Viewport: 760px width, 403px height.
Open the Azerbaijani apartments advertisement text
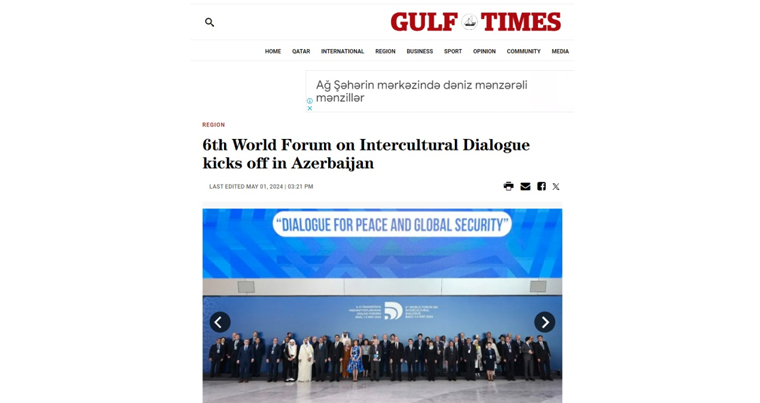[422, 91]
